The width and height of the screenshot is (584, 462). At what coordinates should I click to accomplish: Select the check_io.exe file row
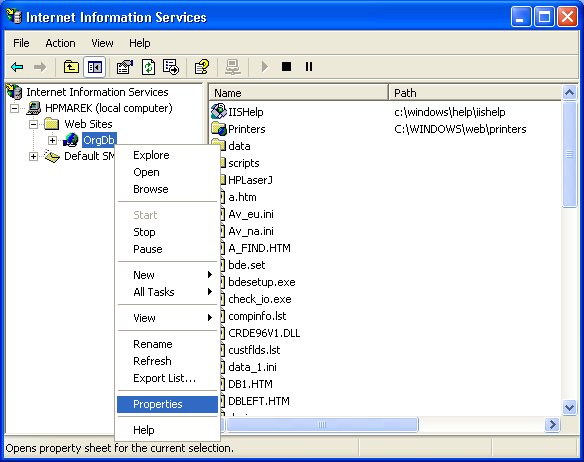click(260, 299)
